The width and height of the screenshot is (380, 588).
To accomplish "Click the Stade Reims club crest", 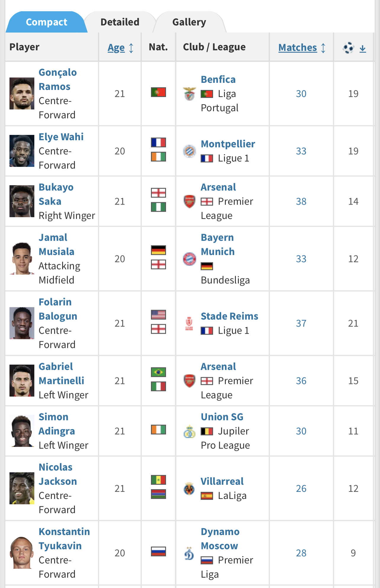I will tap(189, 323).
